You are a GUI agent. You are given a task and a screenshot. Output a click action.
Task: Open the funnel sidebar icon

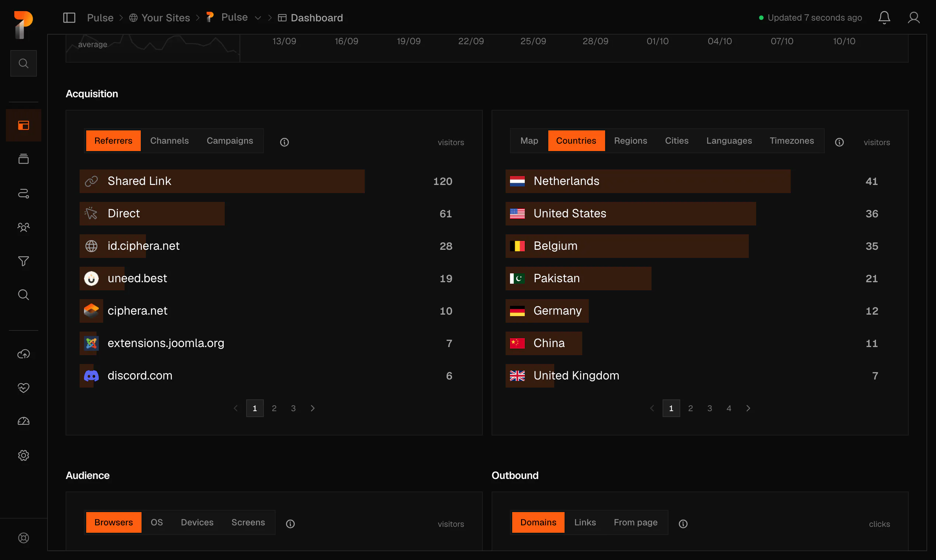coord(24,261)
